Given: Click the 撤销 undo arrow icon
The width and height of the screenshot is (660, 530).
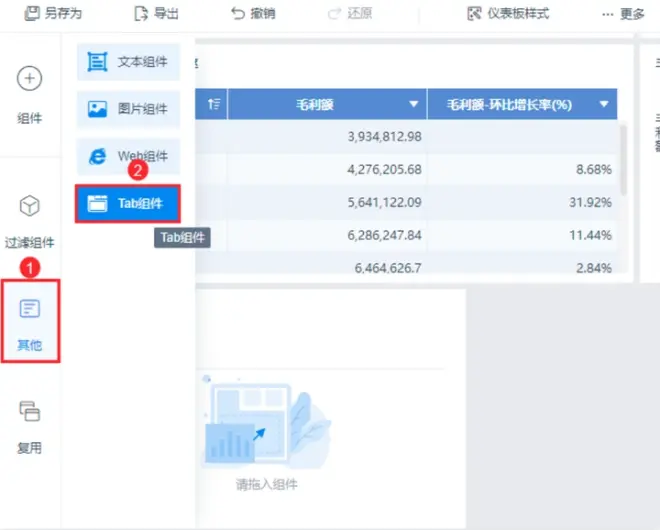Looking at the screenshot, I should [x=238, y=13].
